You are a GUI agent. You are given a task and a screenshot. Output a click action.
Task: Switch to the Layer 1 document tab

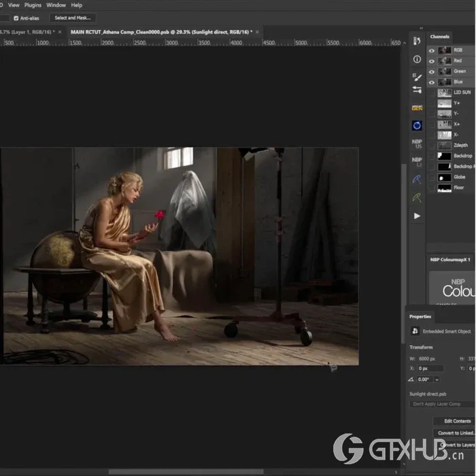click(27, 32)
